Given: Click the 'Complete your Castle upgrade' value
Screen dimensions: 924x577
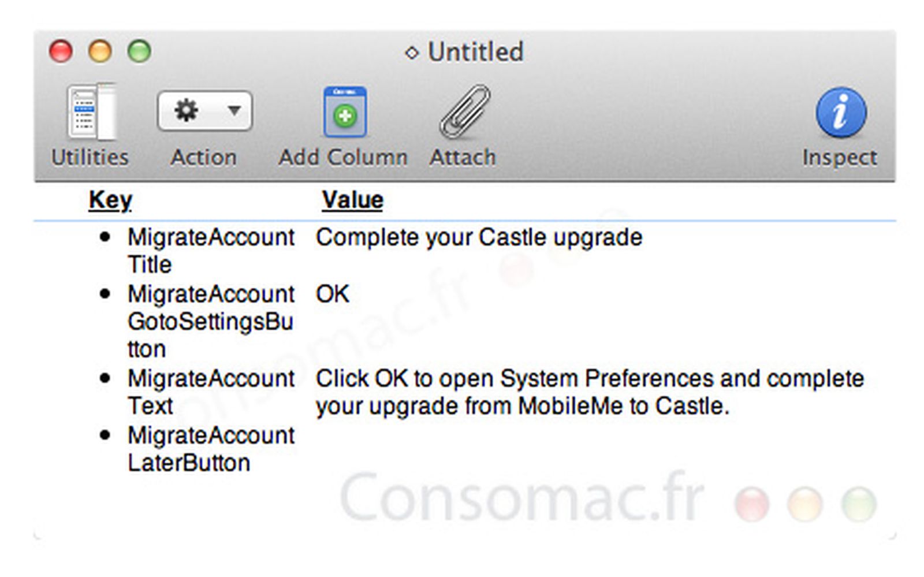Looking at the screenshot, I should point(479,237).
